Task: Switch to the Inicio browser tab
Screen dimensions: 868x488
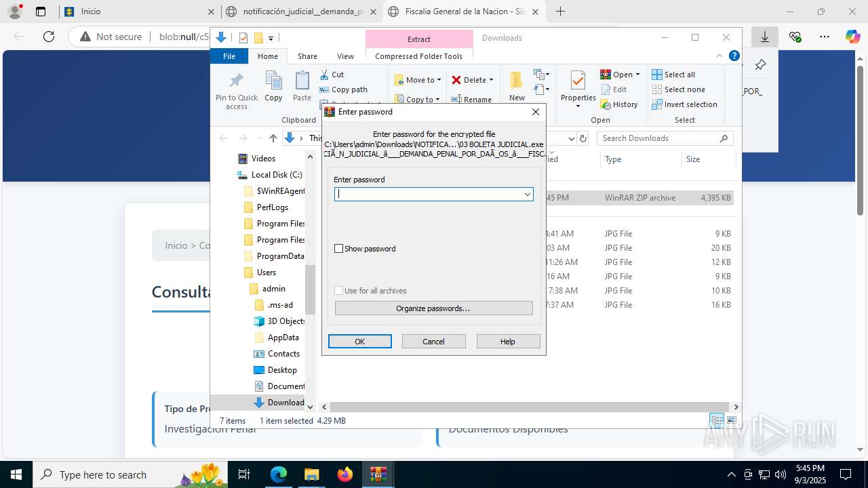Action: [139, 12]
